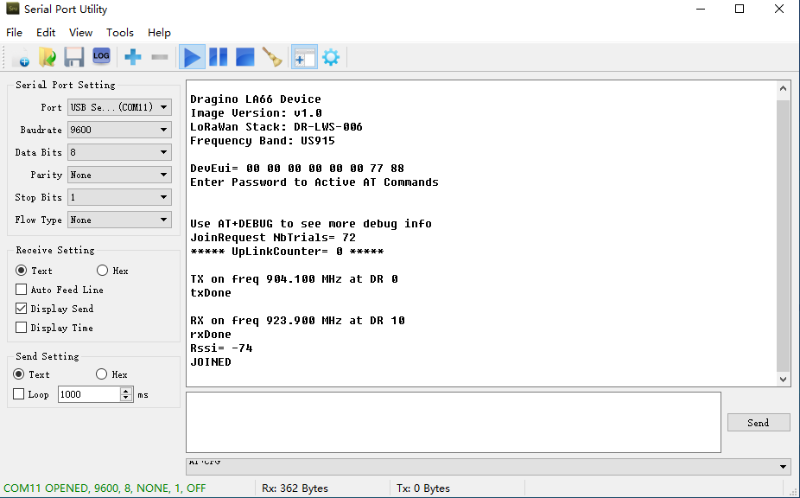Click the blue plus icon
Viewport: 800px width, 498px height.
tap(133, 57)
